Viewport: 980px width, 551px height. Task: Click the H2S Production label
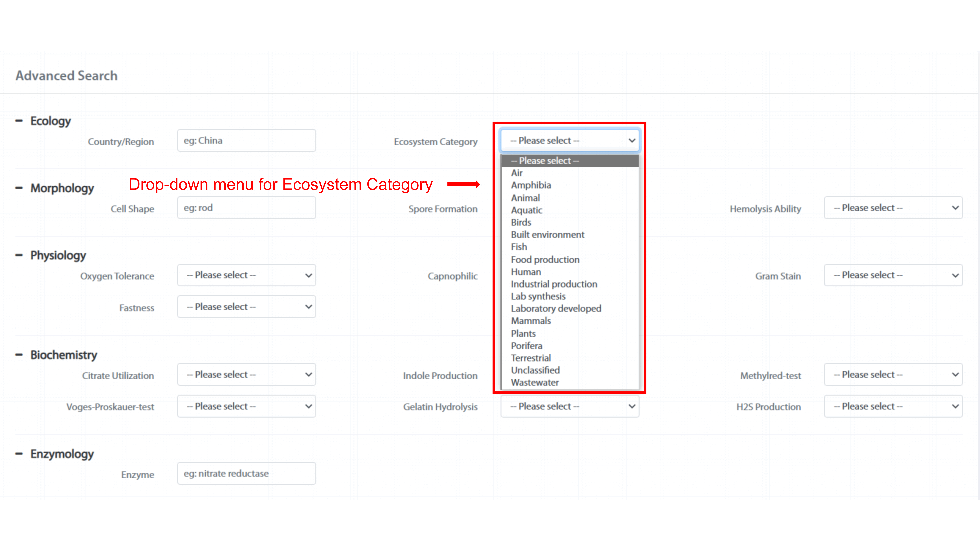tap(768, 407)
